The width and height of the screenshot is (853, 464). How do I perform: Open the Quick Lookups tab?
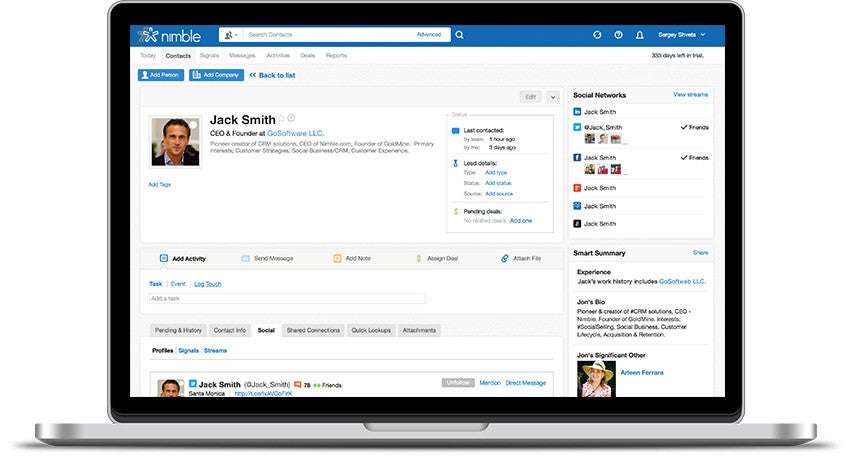click(x=371, y=330)
